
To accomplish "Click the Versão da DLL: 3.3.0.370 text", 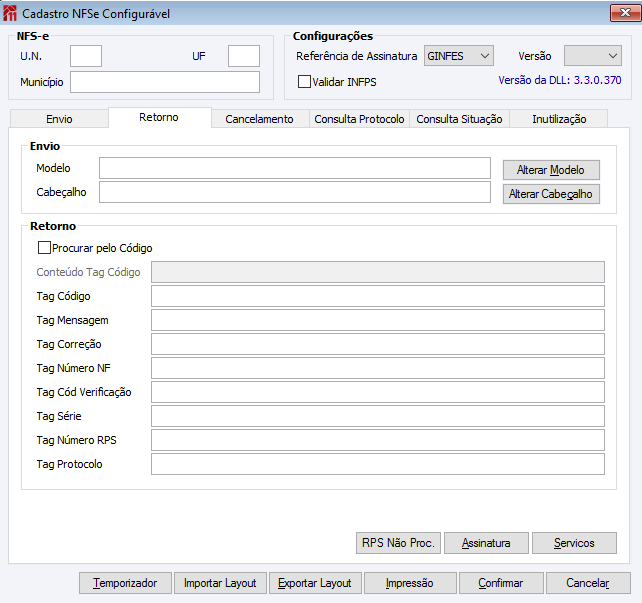I will click(560, 80).
